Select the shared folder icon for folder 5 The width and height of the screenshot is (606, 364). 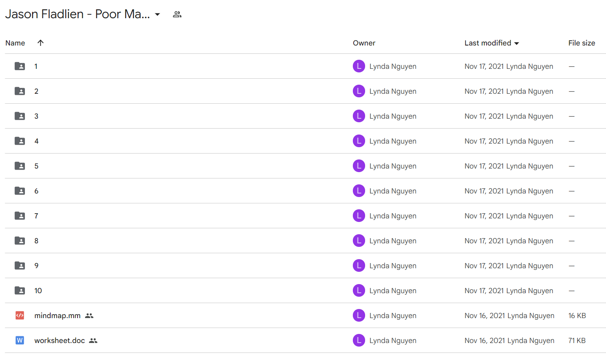20,166
